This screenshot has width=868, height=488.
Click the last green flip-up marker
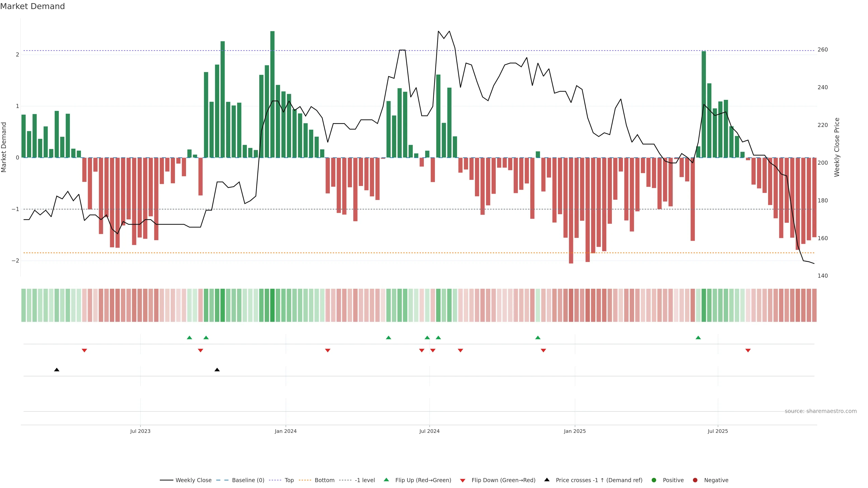[698, 338]
